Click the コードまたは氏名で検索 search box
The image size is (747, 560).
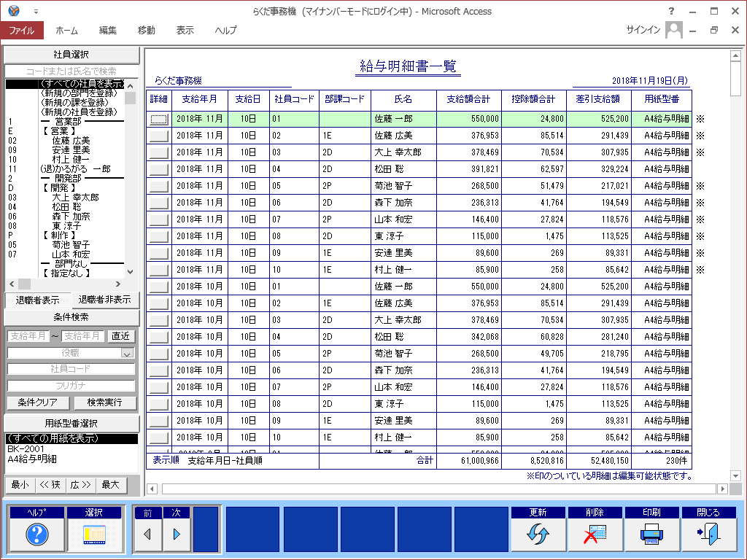coord(71,71)
